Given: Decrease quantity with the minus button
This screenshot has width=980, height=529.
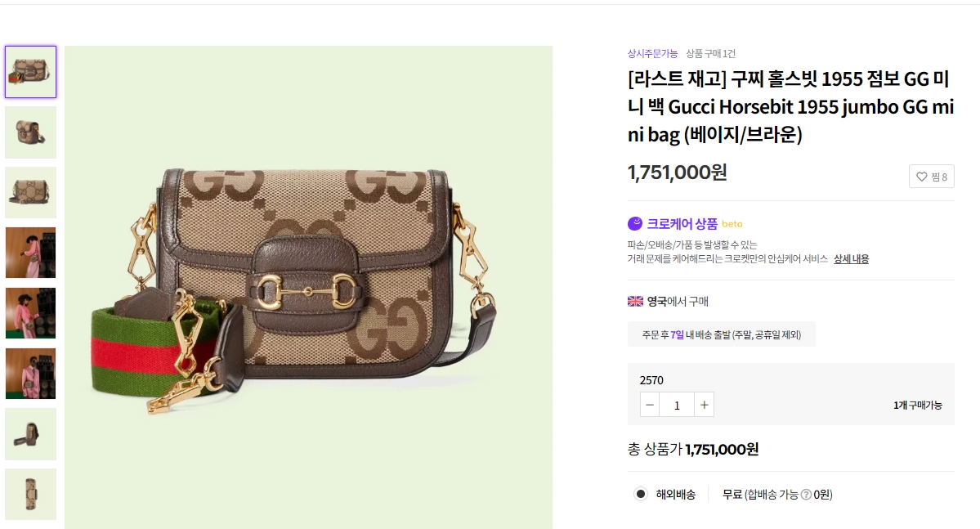Looking at the screenshot, I should pyautogui.click(x=650, y=406).
